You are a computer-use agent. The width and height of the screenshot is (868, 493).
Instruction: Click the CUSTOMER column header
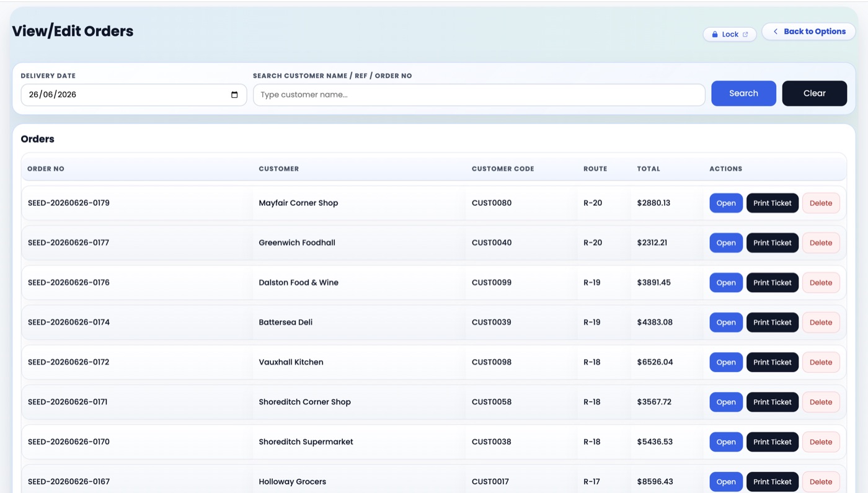[x=279, y=169]
